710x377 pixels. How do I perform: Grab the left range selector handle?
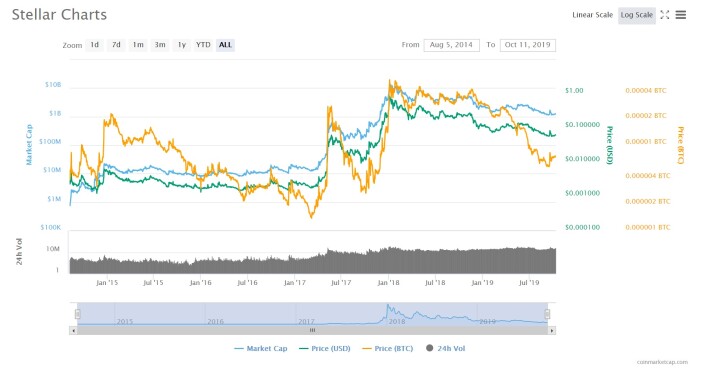point(78,314)
